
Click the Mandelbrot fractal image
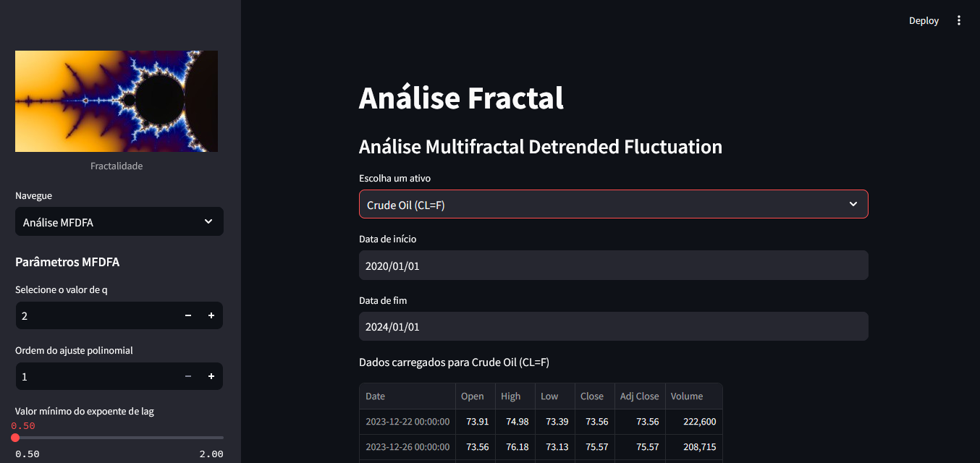click(117, 101)
